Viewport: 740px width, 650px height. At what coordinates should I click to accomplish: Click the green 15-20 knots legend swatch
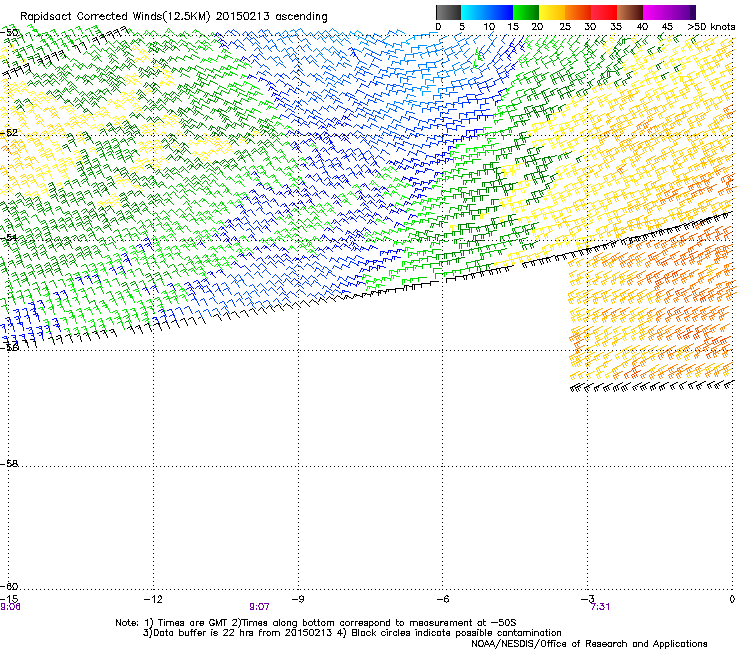(526, 12)
